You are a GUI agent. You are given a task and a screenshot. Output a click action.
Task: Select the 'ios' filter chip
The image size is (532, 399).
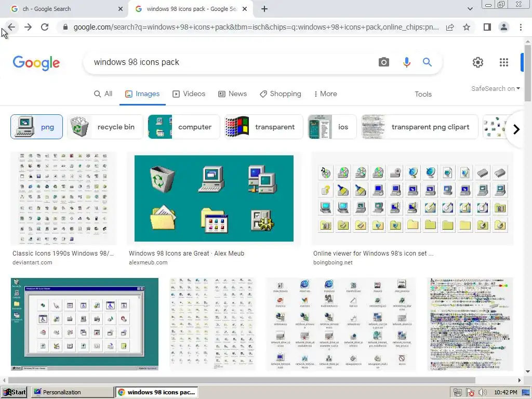point(332,127)
